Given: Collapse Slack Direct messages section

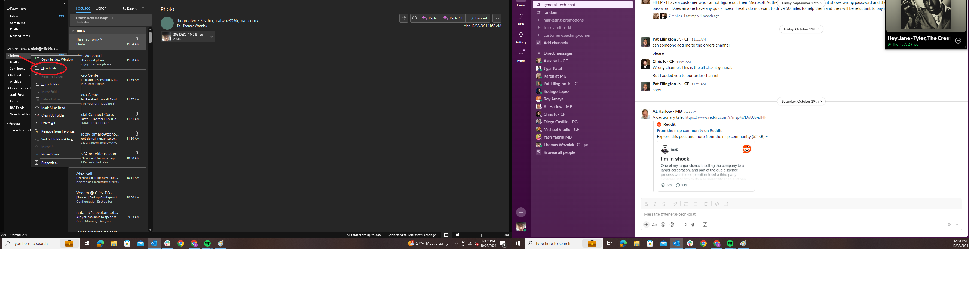Looking at the screenshot, I should point(539,53).
